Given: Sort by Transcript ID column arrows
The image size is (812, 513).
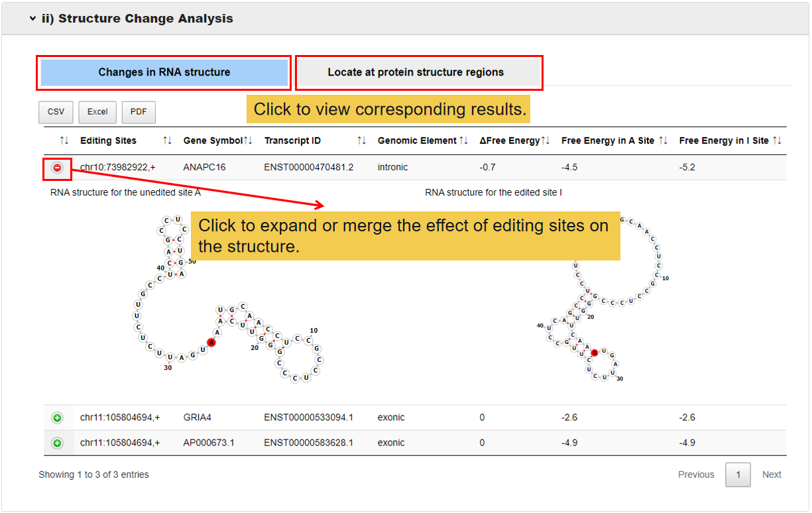Looking at the screenshot, I should click(361, 141).
